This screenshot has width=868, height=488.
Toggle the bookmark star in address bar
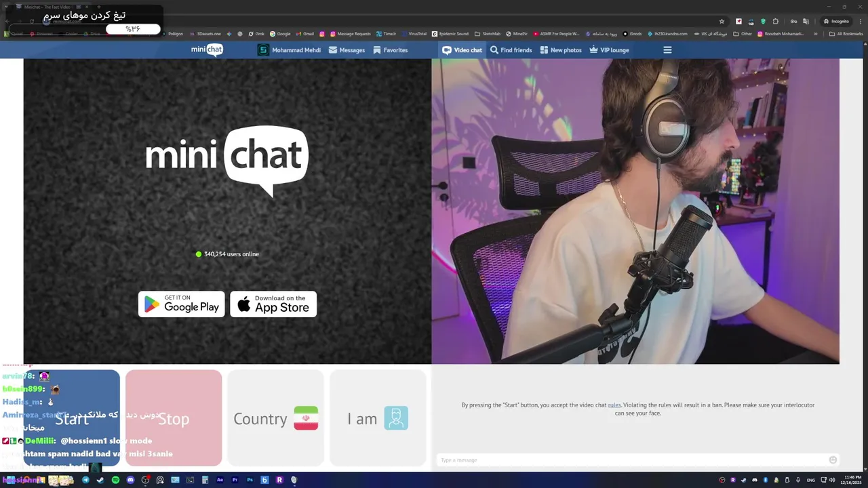point(722,21)
